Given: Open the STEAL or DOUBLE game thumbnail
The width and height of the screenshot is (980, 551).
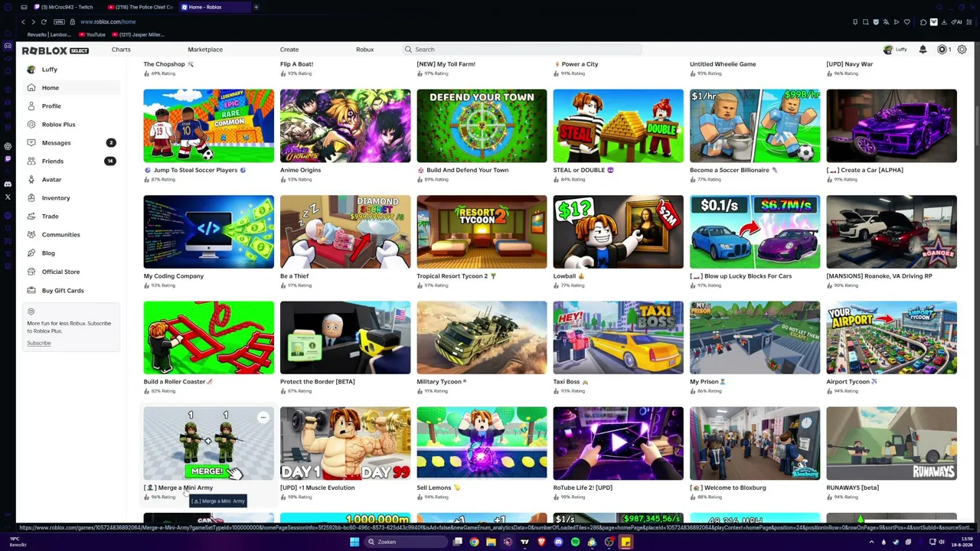Looking at the screenshot, I should tap(619, 126).
